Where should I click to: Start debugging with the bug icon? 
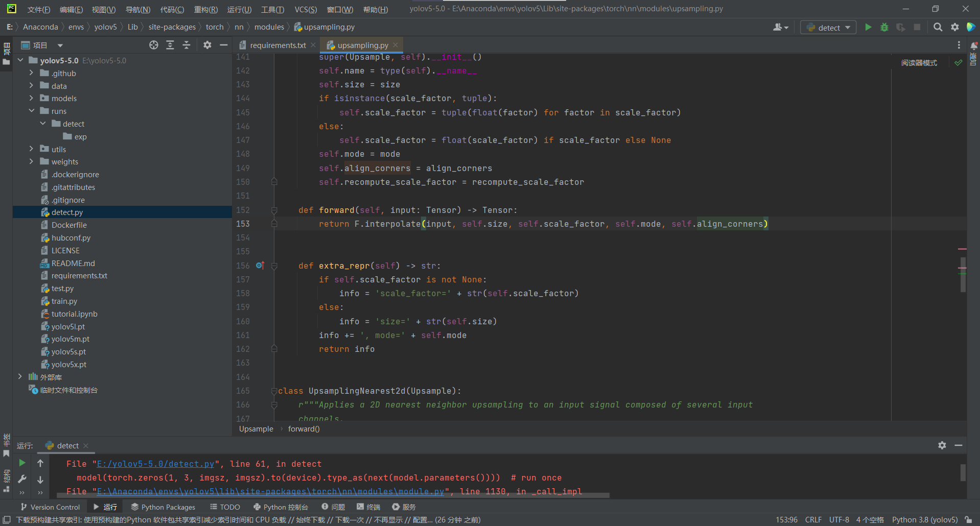[884, 27]
